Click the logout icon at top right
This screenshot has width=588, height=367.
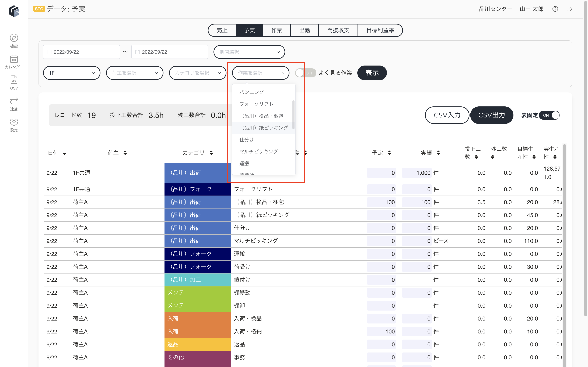coord(569,9)
